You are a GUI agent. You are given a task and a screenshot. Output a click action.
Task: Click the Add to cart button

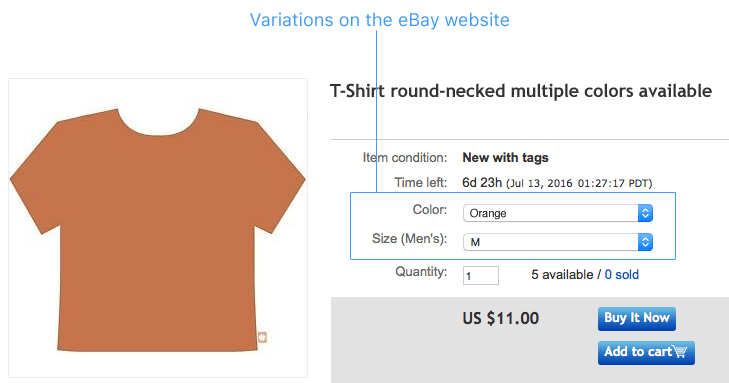(646, 353)
